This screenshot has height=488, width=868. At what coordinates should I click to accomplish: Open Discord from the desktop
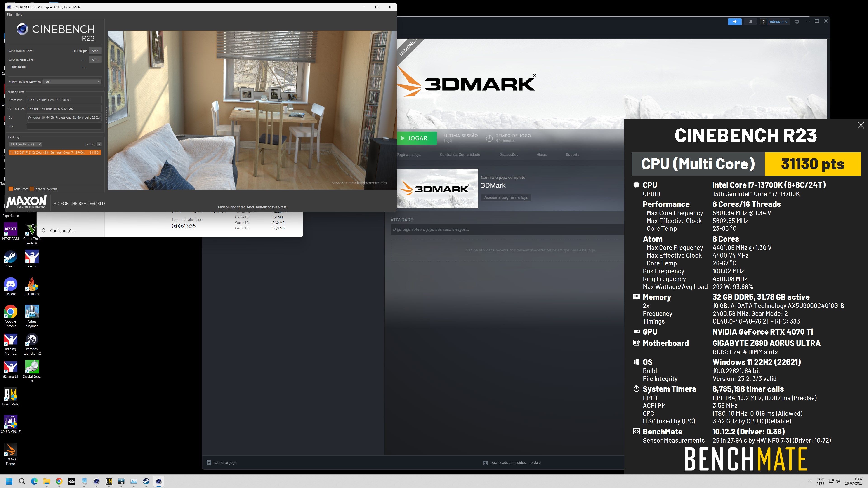10,287
